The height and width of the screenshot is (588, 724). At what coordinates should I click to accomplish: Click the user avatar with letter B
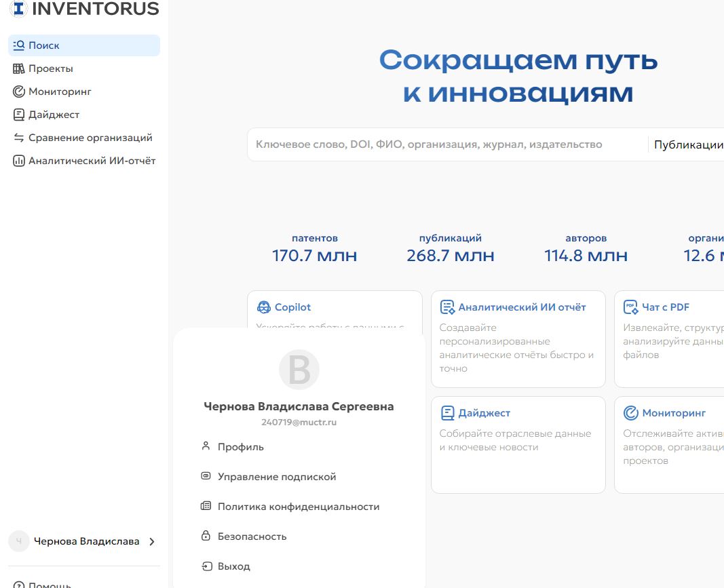tap(299, 370)
